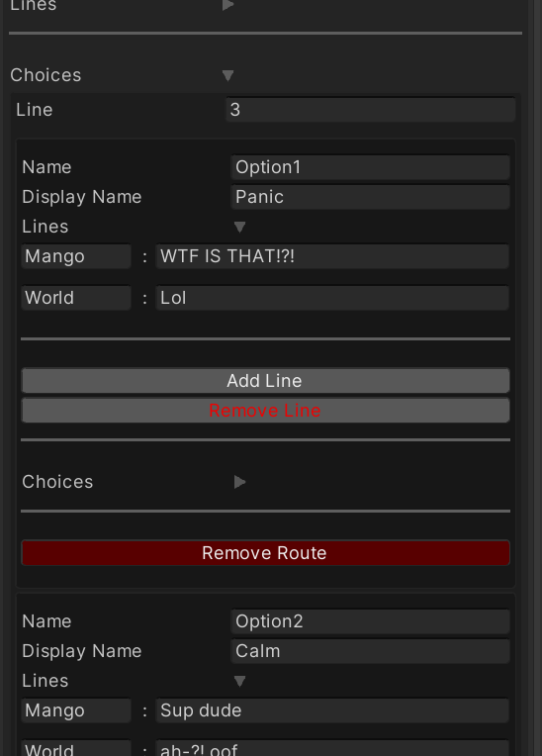The width and height of the screenshot is (542, 756).
Task: Focus the Display Name field containing Calm
Action: (x=370, y=651)
